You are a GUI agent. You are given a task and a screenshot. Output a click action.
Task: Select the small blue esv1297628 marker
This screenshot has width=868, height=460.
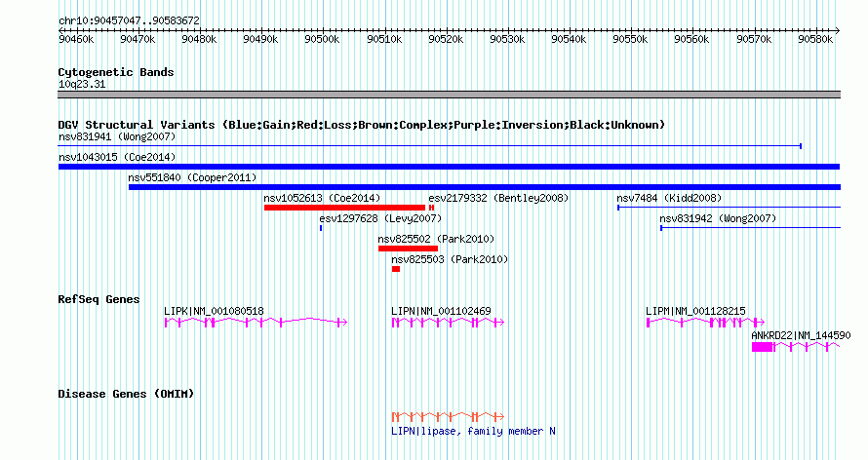pyautogui.click(x=321, y=228)
